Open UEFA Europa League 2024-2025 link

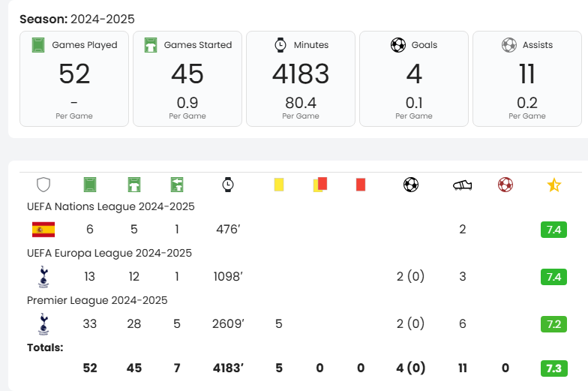pos(109,253)
